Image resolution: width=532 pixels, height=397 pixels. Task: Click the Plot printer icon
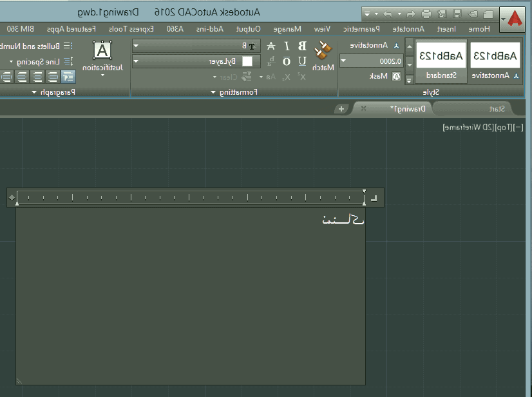pyautogui.click(x=426, y=14)
